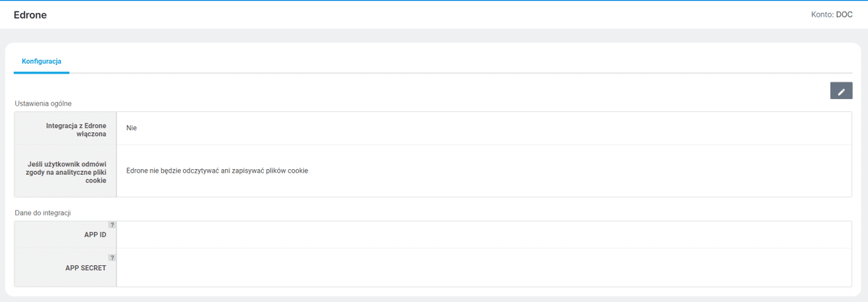The height and width of the screenshot is (302, 868).
Task: Click the Jeśli użytkownik odmówi zgody label
Action: coord(65,172)
